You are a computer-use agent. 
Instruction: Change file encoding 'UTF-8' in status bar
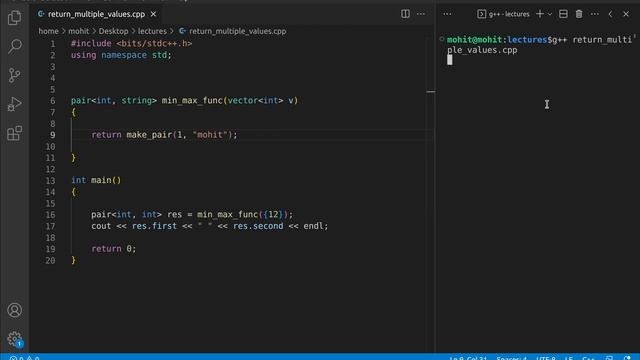tap(546, 358)
